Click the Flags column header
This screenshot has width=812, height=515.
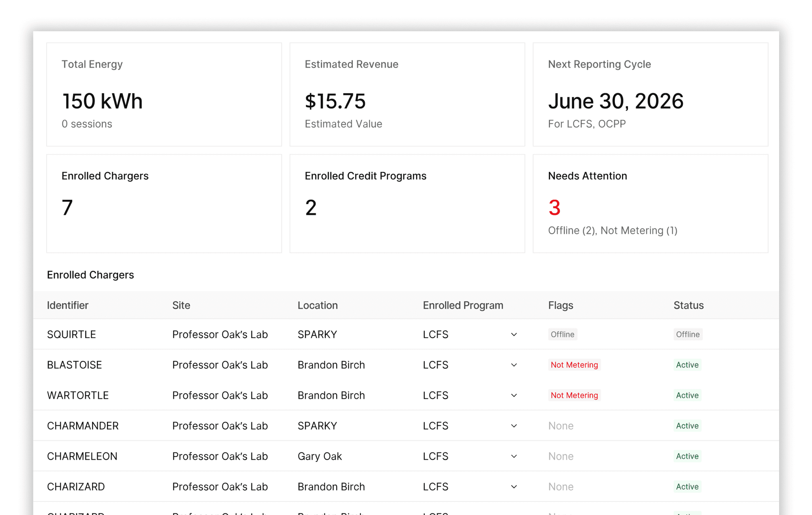coord(561,305)
